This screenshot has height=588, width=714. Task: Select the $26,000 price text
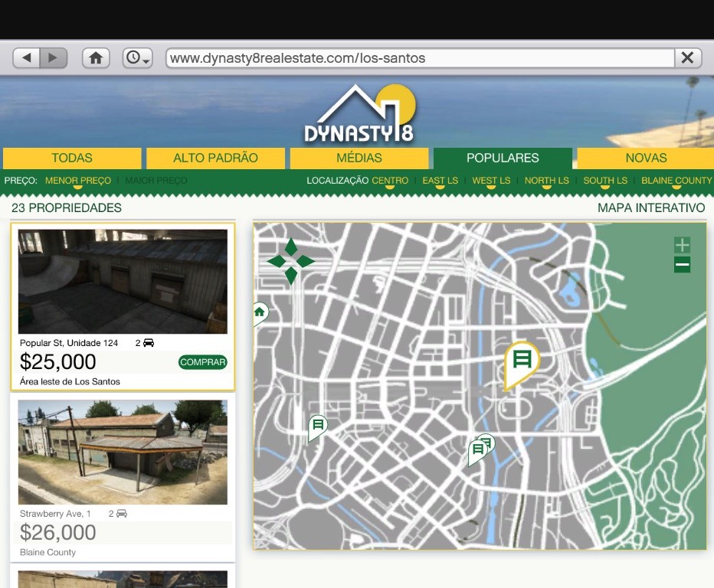point(57,533)
